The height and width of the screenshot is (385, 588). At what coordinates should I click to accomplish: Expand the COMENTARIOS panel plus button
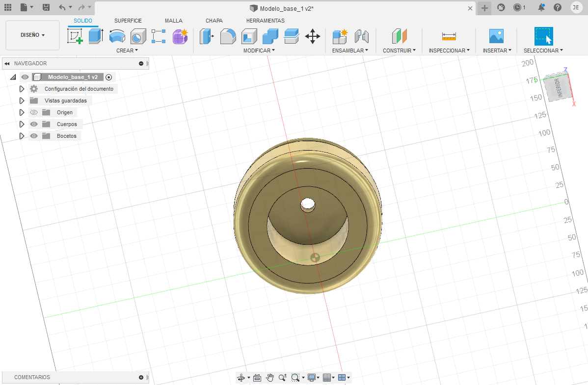141,378
